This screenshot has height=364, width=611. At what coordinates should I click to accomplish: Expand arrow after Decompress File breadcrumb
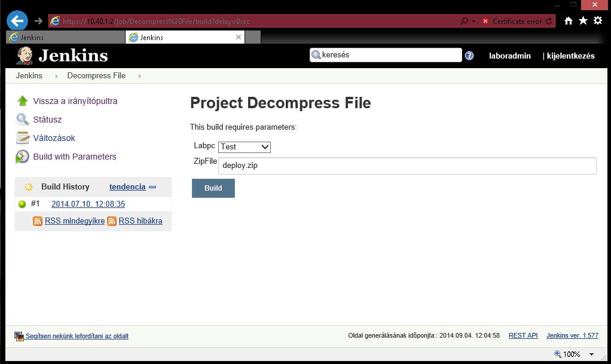[139, 76]
